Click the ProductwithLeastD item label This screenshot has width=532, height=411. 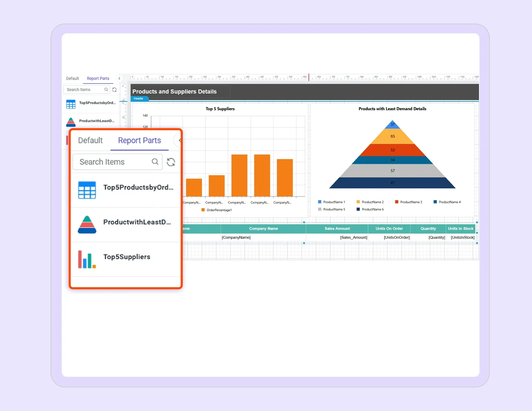tap(137, 222)
